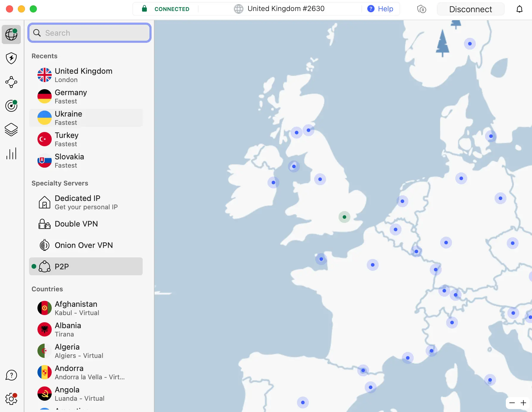Select Angola Luanda - Virtual country
Screen dimensions: 532x412
(86, 394)
